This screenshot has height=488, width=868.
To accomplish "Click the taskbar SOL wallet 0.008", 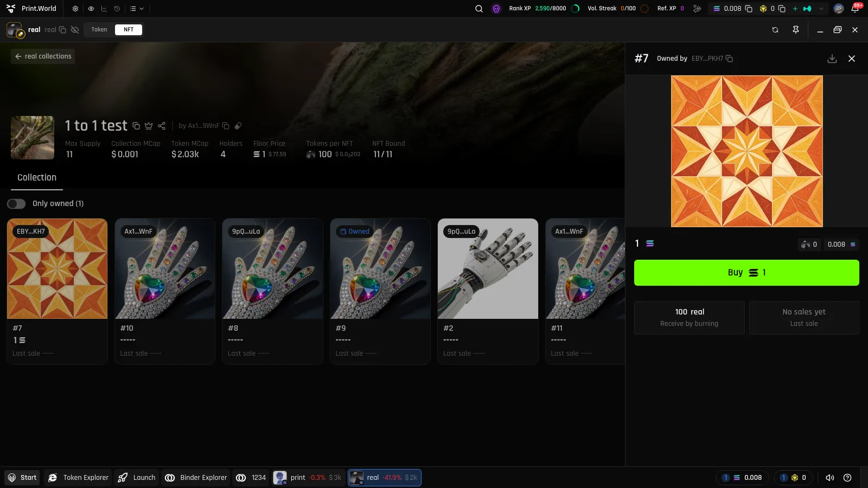I will 742,478.
